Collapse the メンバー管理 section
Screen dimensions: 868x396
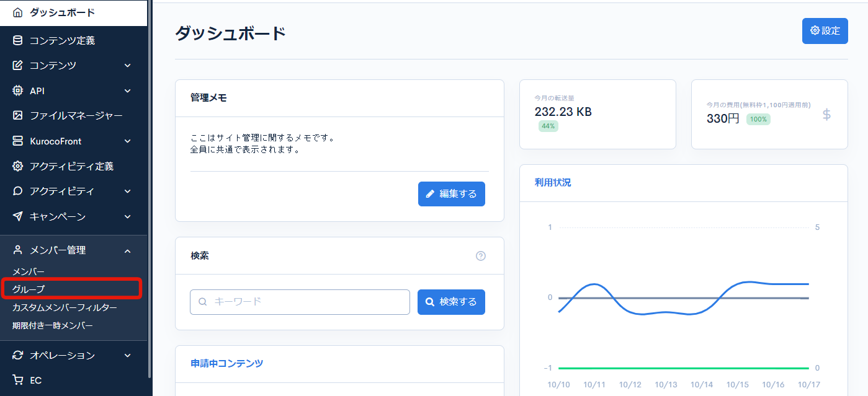point(127,250)
